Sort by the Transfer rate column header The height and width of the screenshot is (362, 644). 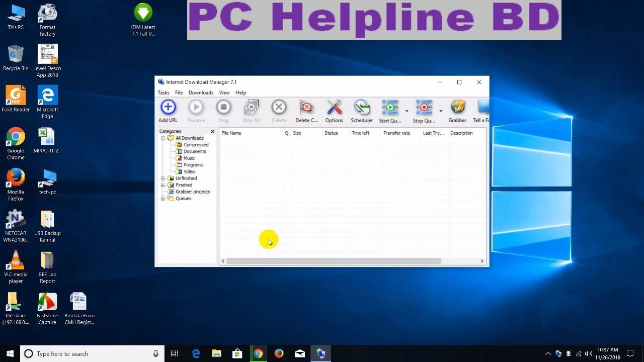pos(401,133)
